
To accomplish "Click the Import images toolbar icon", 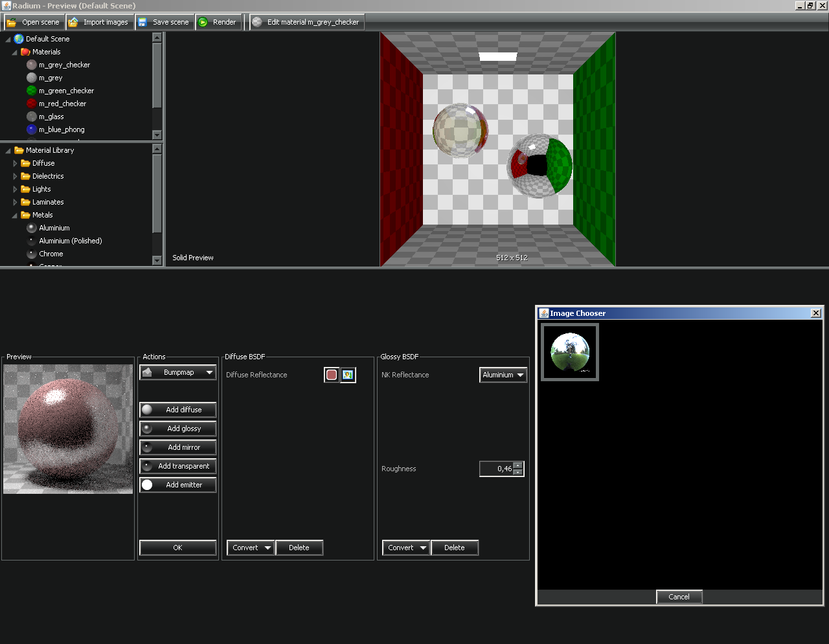I will pos(73,22).
